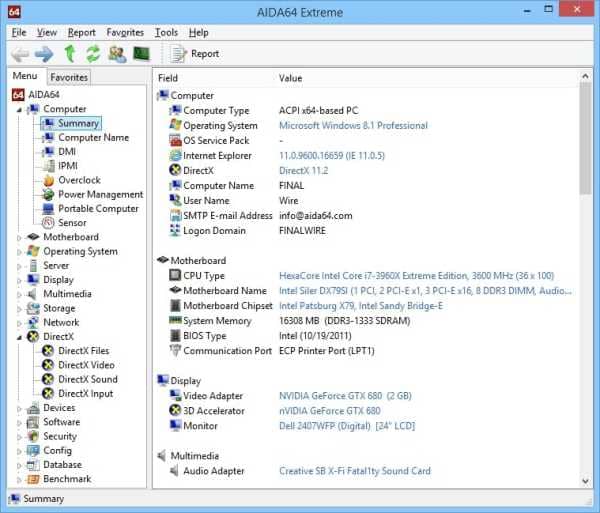Click the Back navigation arrow icon
Image resolution: width=600 pixels, height=513 pixels.
20,54
